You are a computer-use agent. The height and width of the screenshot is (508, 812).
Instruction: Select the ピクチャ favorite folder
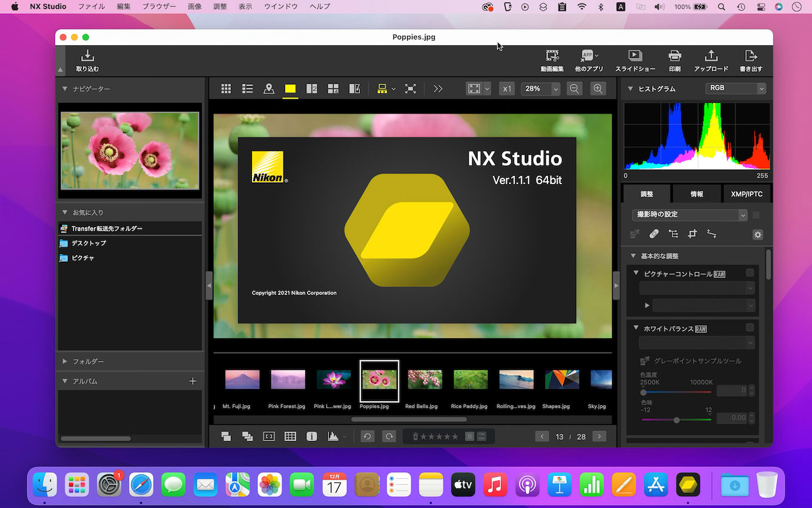tap(130, 258)
